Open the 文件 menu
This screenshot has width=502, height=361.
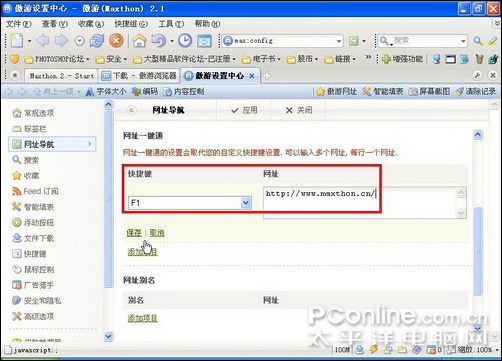click(19, 24)
